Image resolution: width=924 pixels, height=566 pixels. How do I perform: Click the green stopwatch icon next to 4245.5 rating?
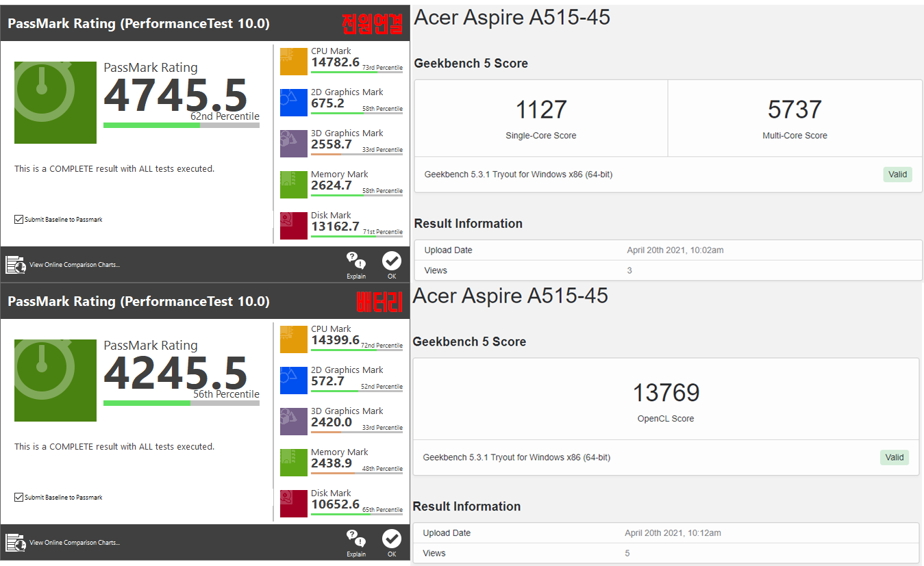[55, 381]
